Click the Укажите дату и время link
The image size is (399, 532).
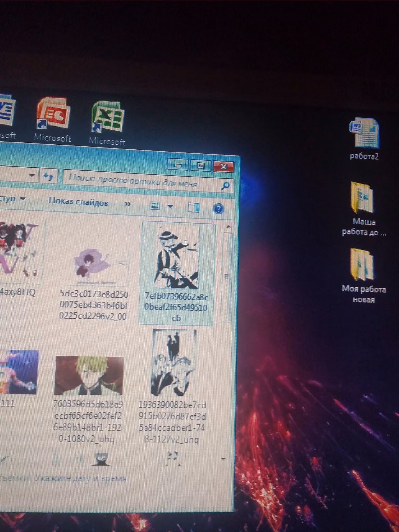[81, 478]
